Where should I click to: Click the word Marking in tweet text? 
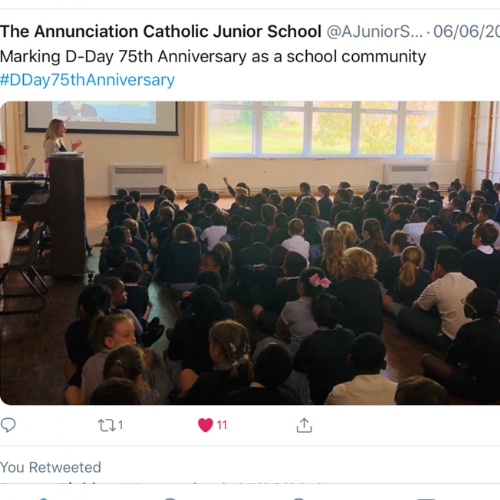point(30,57)
